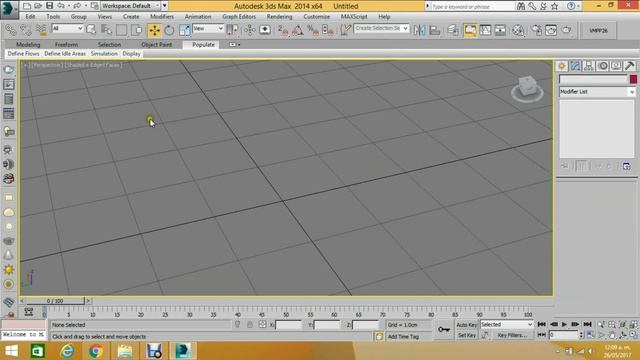This screenshot has width=640, height=360.
Task: Open Select by Name dialog
Action: 107,30
